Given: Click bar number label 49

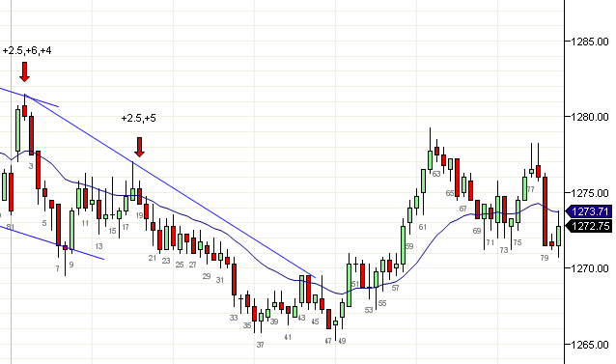Looking at the screenshot, I should 342,341.
